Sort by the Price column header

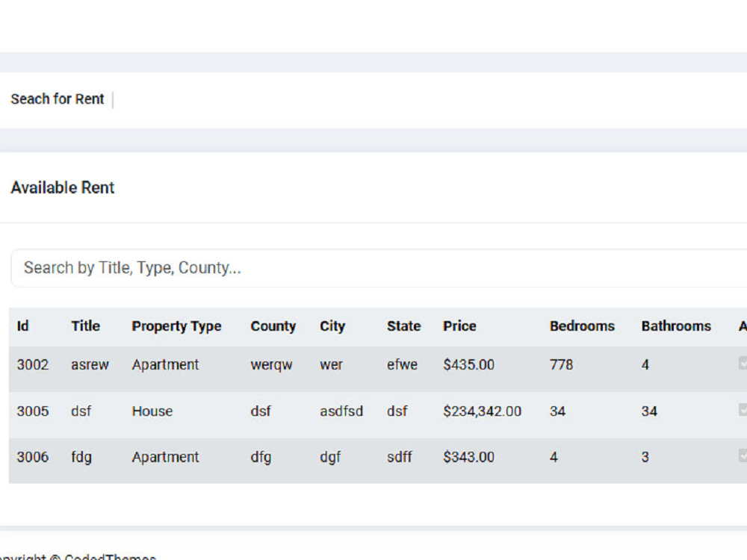[459, 326]
